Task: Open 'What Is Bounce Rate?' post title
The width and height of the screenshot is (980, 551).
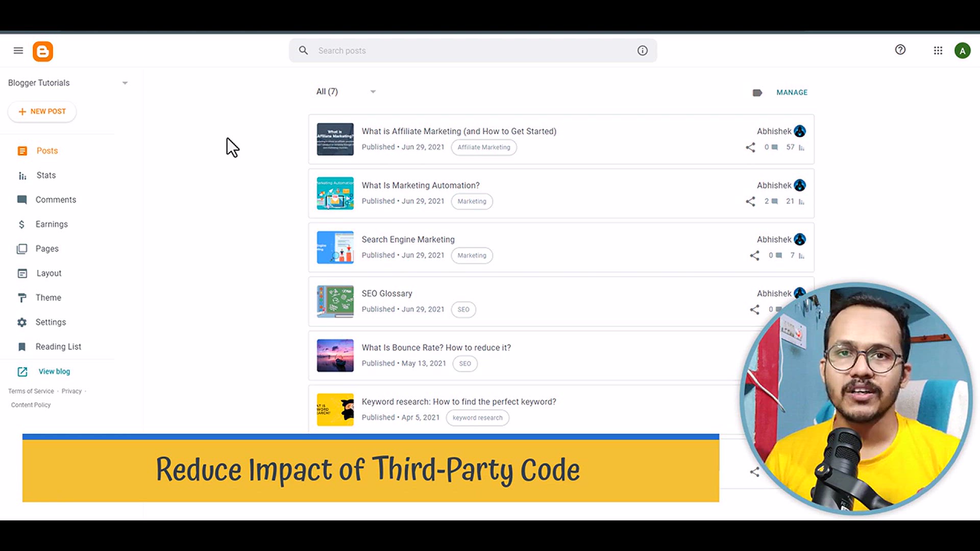Action: pos(436,347)
